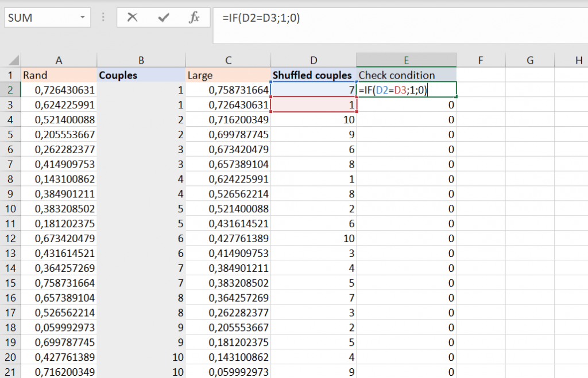This screenshot has height=378, width=588.
Task: Select the row 10 header
Action: (10, 208)
